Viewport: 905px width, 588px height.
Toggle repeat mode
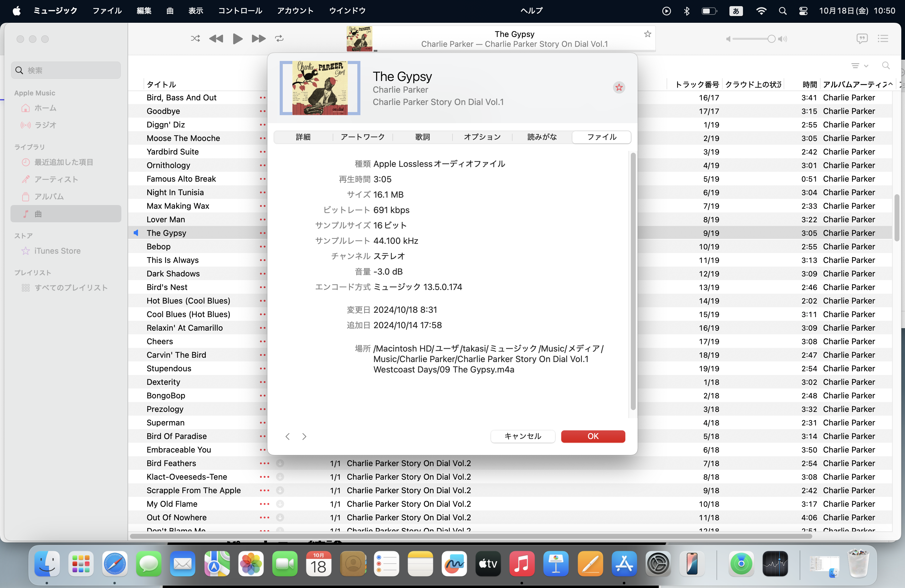pos(279,39)
